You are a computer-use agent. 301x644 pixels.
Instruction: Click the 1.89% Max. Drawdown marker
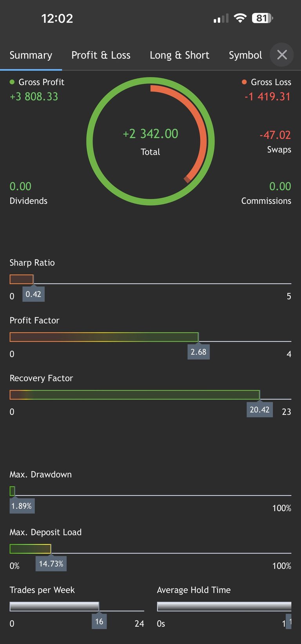pos(22,506)
